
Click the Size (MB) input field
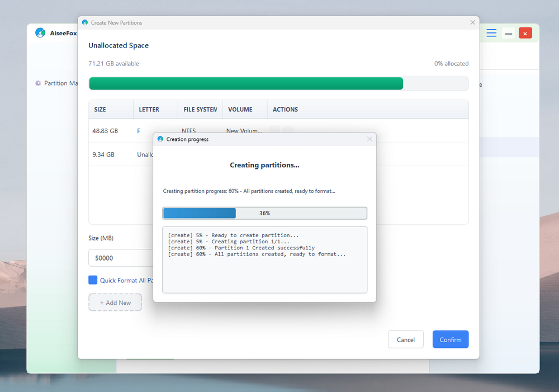click(120, 258)
